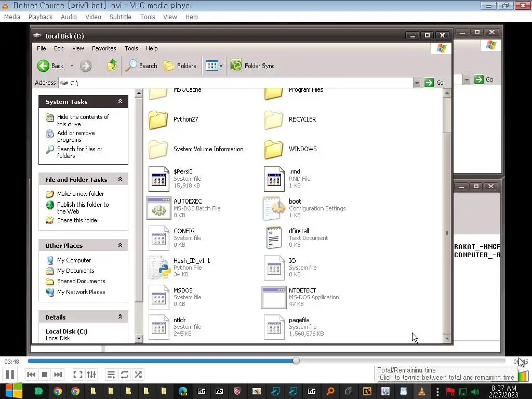Click Make a new folder link
The width and height of the screenshot is (532, 399).
click(x=81, y=194)
